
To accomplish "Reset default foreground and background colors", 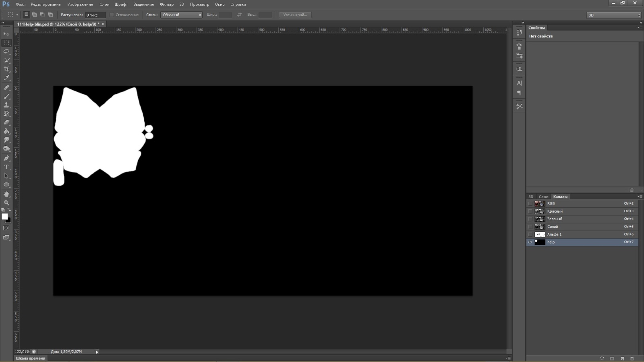I will (x=3, y=210).
